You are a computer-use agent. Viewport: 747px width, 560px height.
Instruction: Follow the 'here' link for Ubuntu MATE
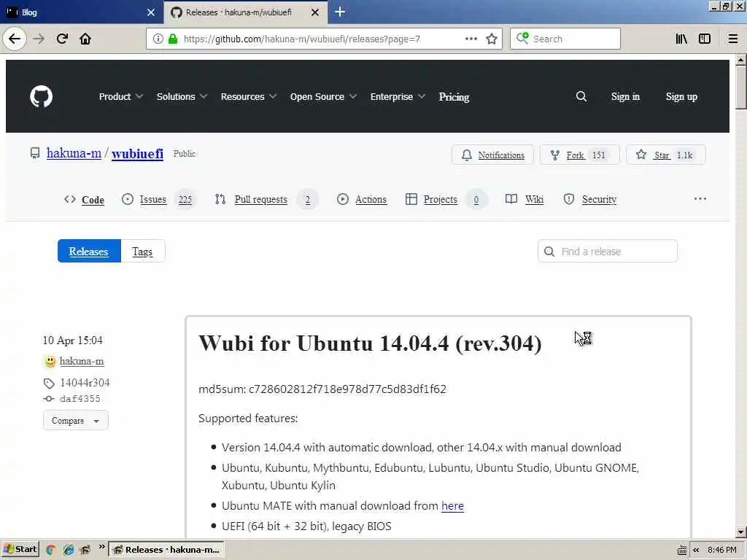click(x=452, y=506)
